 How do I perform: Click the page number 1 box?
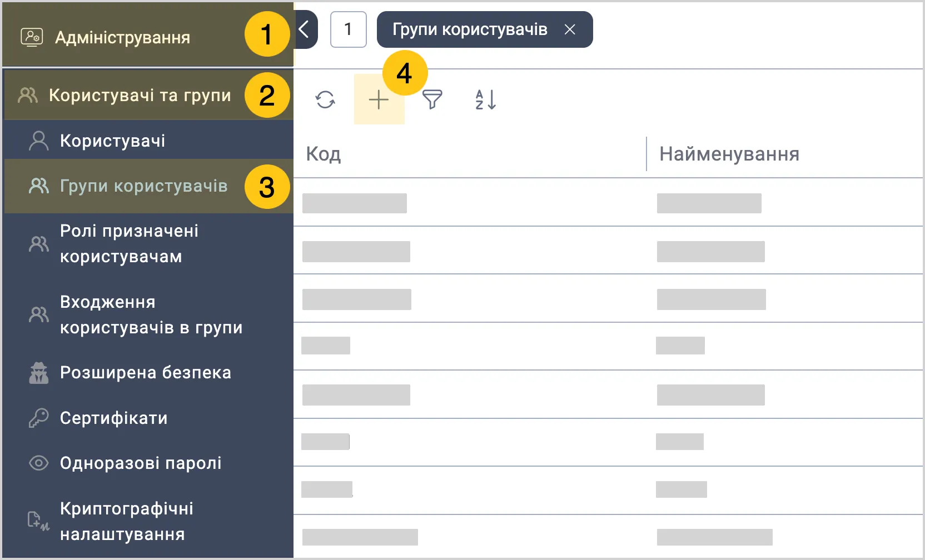pos(349,29)
